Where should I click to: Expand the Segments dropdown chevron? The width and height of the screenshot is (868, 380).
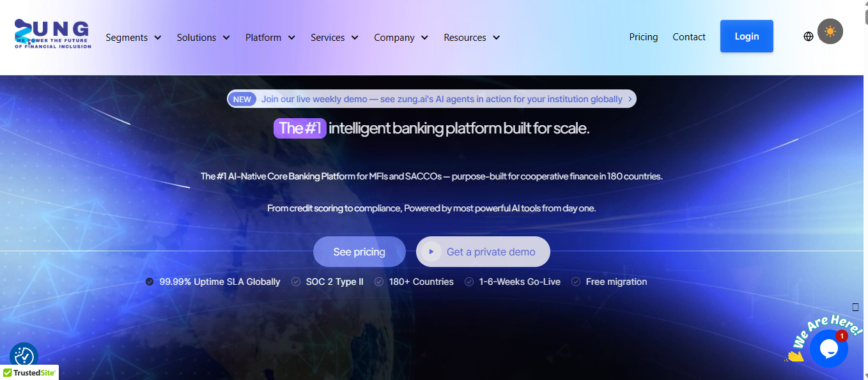158,38
